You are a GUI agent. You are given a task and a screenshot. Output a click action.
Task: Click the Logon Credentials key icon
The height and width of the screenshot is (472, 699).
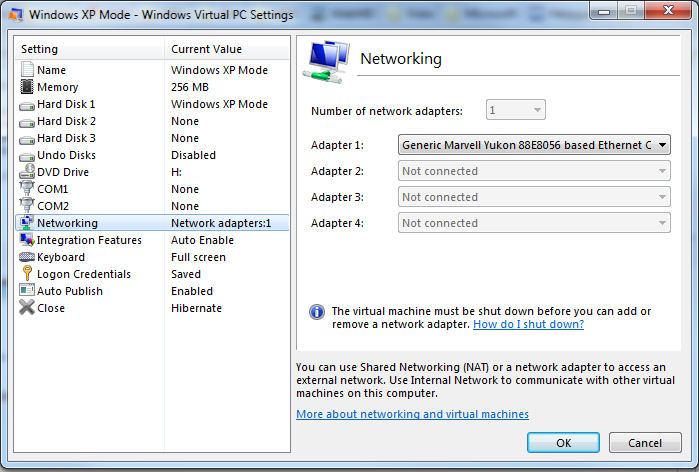(27, 273)
